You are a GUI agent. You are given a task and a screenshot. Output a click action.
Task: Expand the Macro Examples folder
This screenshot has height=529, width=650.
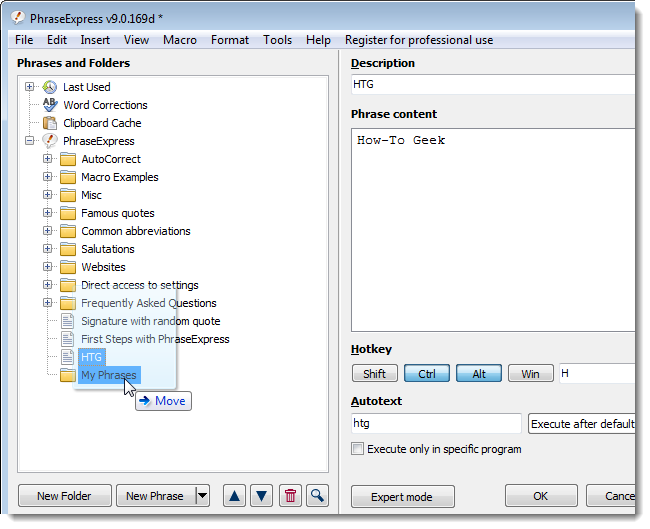pyautogui.click(x=48, y=177)
